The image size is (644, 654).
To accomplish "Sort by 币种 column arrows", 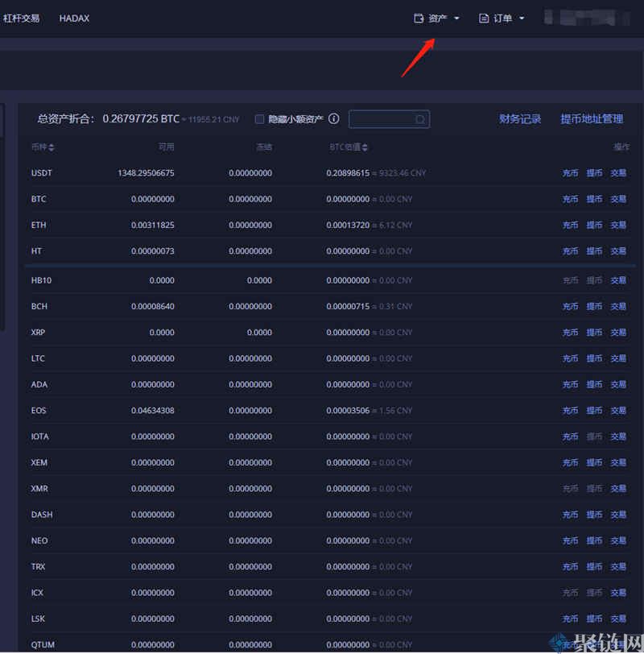I will coord(52,147).
